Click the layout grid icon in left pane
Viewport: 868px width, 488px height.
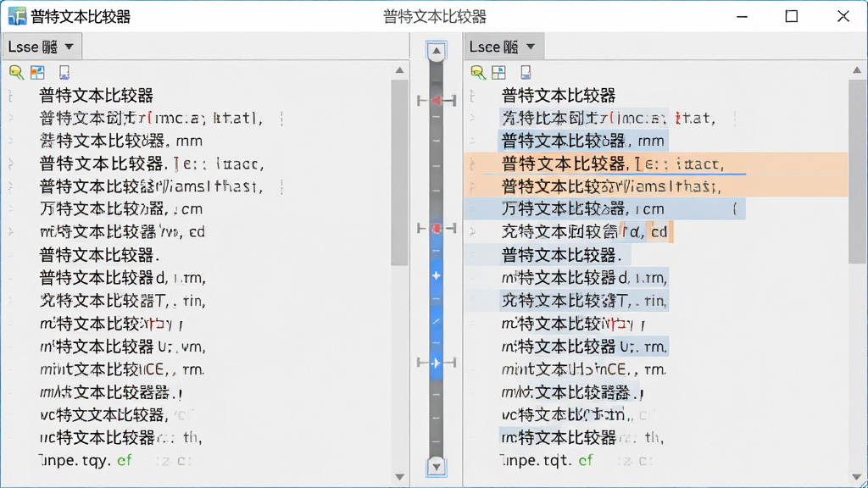click(x=37, y=73)
